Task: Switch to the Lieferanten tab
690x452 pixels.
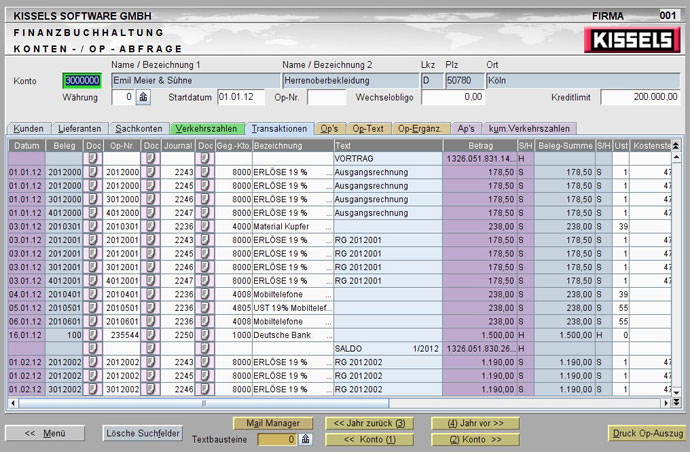Action: pyautogui.click(x=80, y=129)
